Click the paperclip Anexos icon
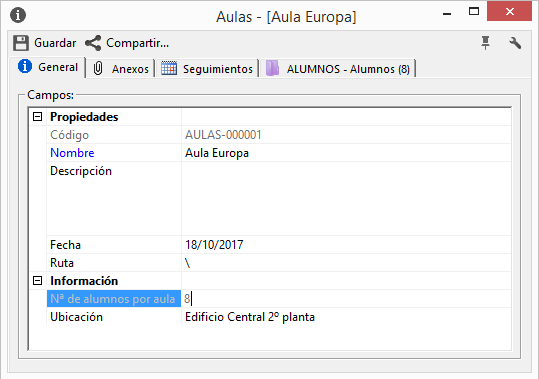This screenshot has width=539, height=379. coord(98,68)
